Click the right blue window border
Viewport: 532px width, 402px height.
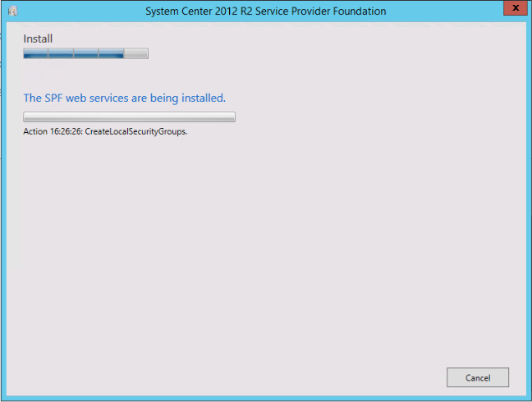click(528, 205)
